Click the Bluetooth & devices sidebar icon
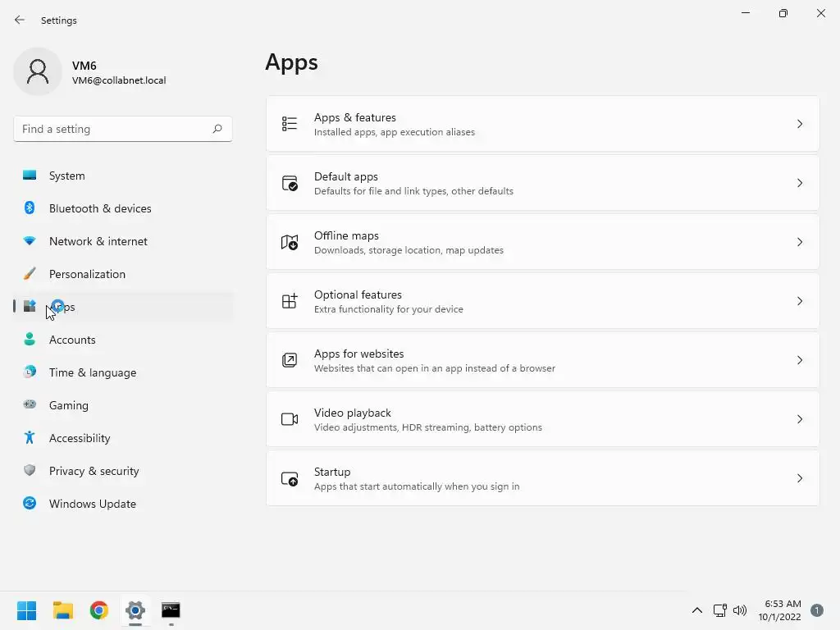Screen dimensions: 840x630 (30, 208)
